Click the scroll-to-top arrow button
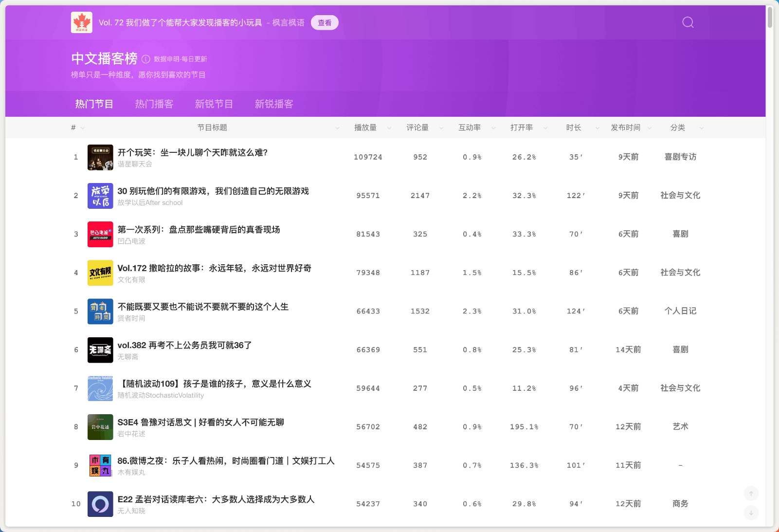The image size is (779, 532). click(751, 494)
